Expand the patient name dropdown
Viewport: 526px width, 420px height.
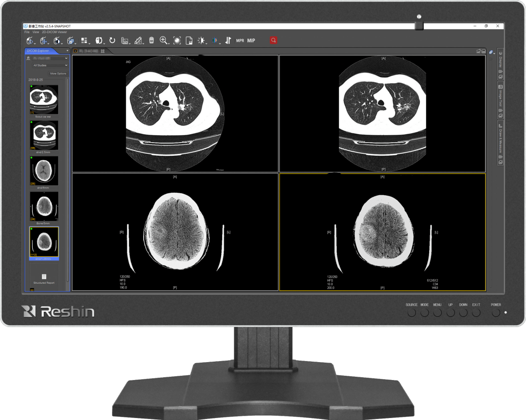pos(50,58)
